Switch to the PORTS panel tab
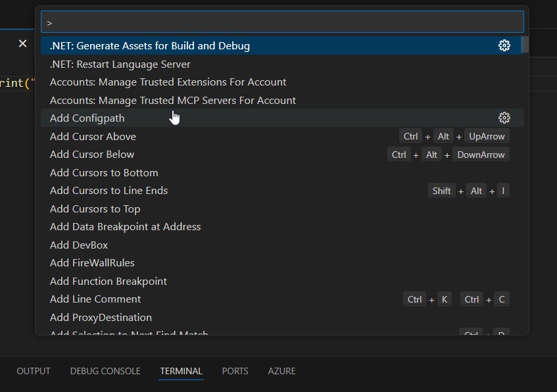 (235, 371)
